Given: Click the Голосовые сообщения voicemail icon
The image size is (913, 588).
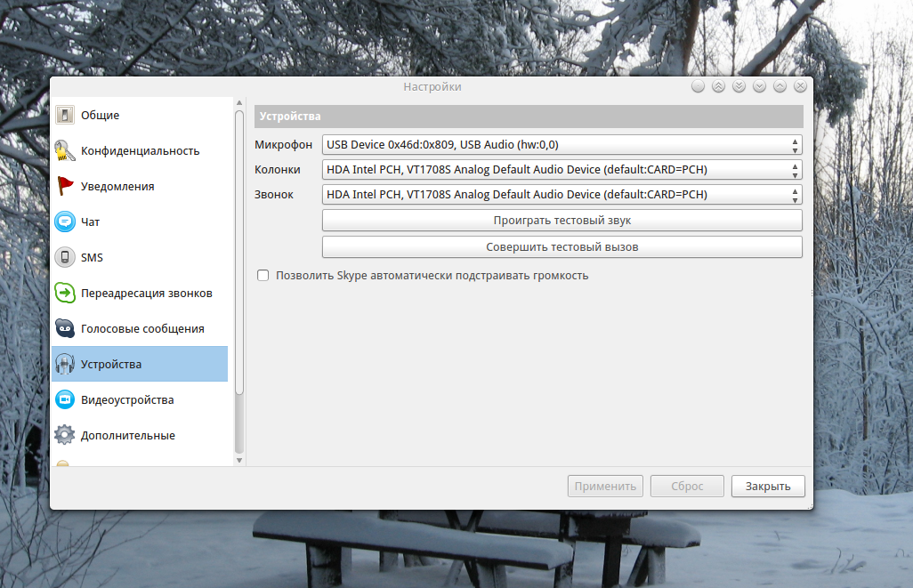Looking at the screenshot, I should pos(65,328).
